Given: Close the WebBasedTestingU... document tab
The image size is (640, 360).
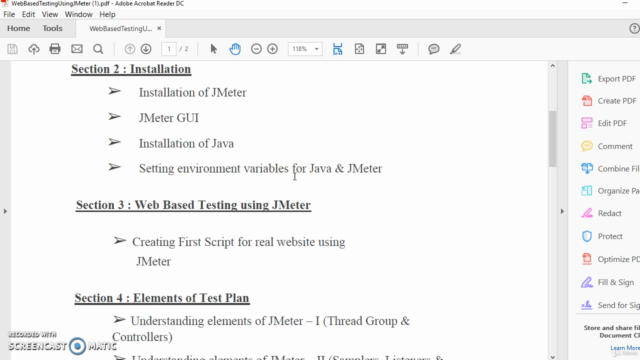Looking at the screenshot, I should [x=159, y=28].
